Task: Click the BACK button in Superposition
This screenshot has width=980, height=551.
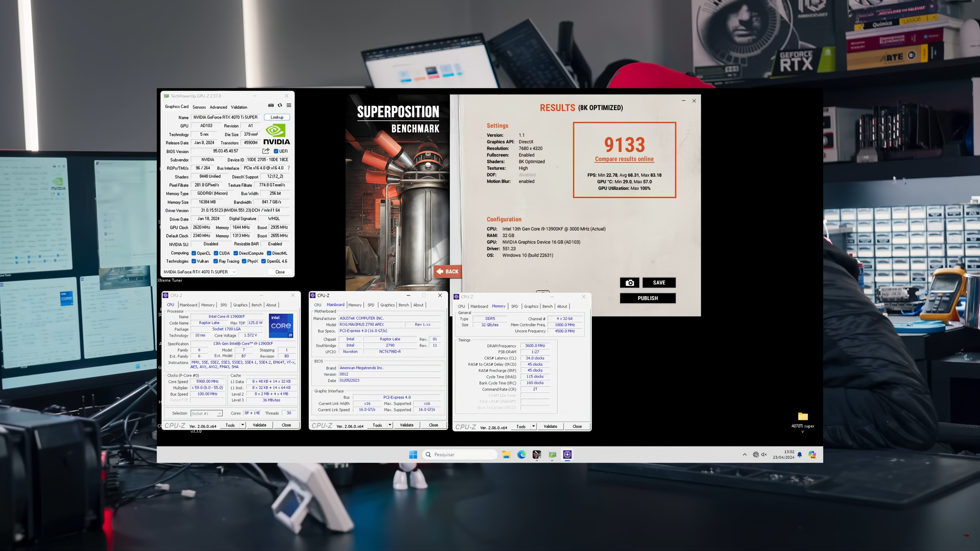Action: (x=447, y=271)
